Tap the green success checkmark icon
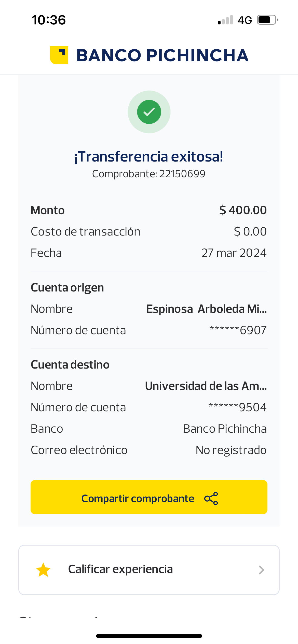 [x=149, y=112]
